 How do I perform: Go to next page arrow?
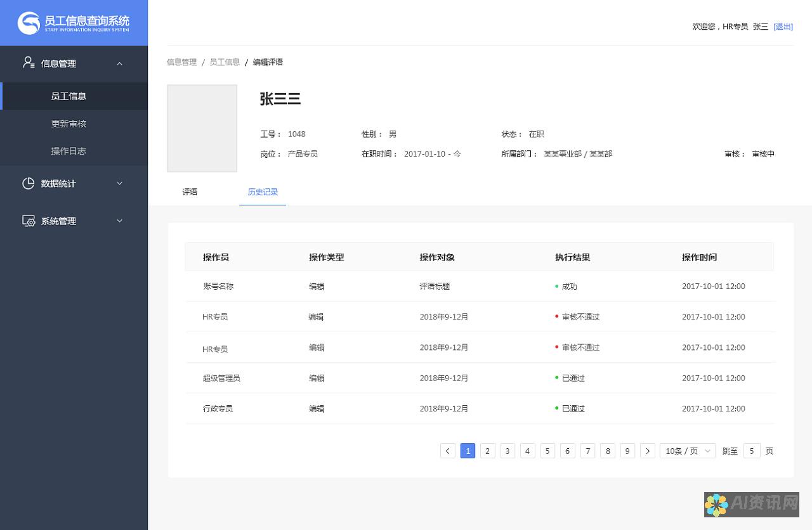point(648,451)
